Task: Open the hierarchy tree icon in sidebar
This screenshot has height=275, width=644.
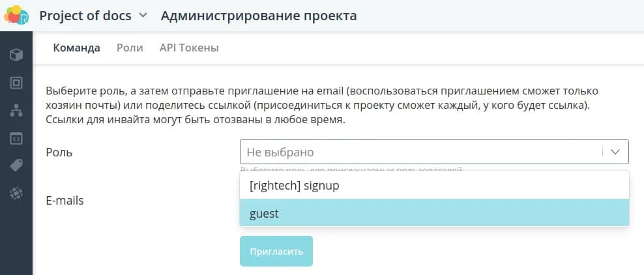Action: (16, 111)
